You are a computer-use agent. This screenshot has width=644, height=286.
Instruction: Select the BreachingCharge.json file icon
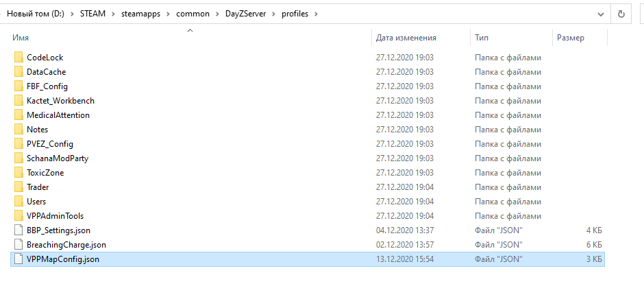(x=18, y=244)
